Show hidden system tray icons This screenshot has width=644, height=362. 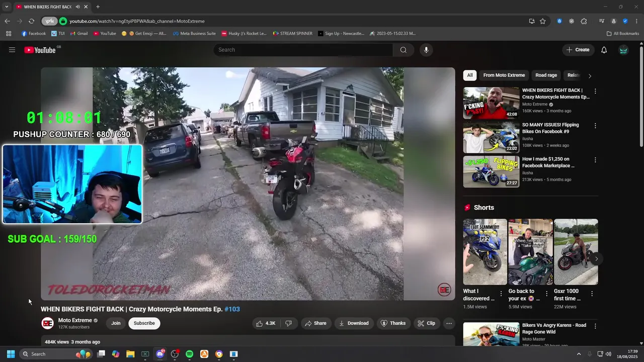[579, 354]
